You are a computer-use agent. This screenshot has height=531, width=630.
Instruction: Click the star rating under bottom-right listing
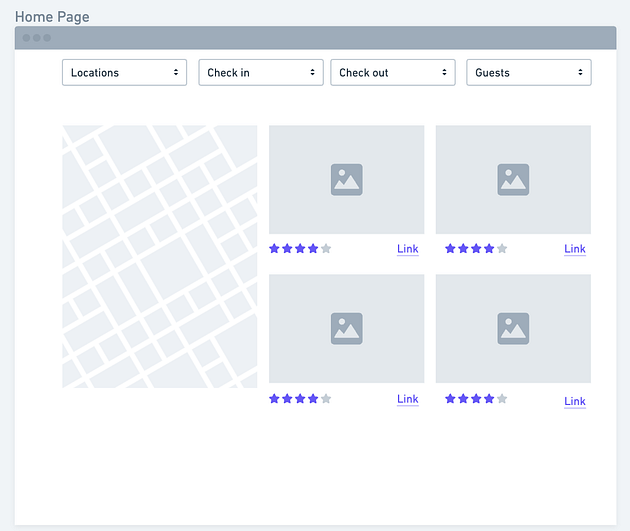click(476, 399)
